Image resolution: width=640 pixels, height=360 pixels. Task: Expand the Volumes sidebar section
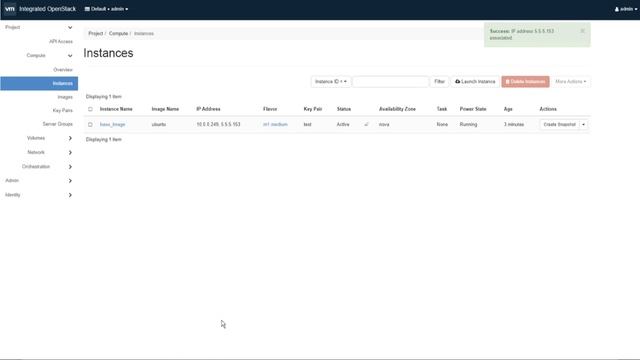(49, 138)
